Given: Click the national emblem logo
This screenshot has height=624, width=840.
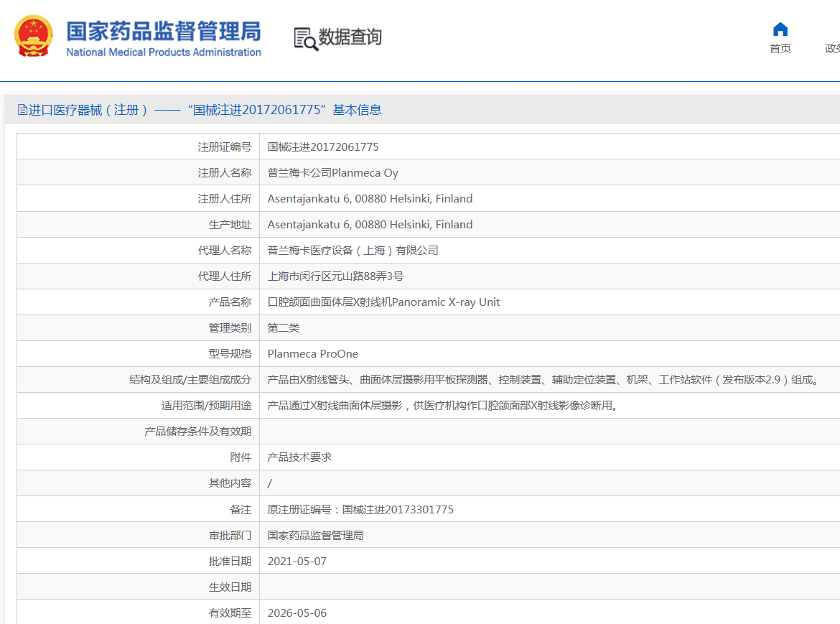Looking at the screenshot, I should [x=33, y=36].
